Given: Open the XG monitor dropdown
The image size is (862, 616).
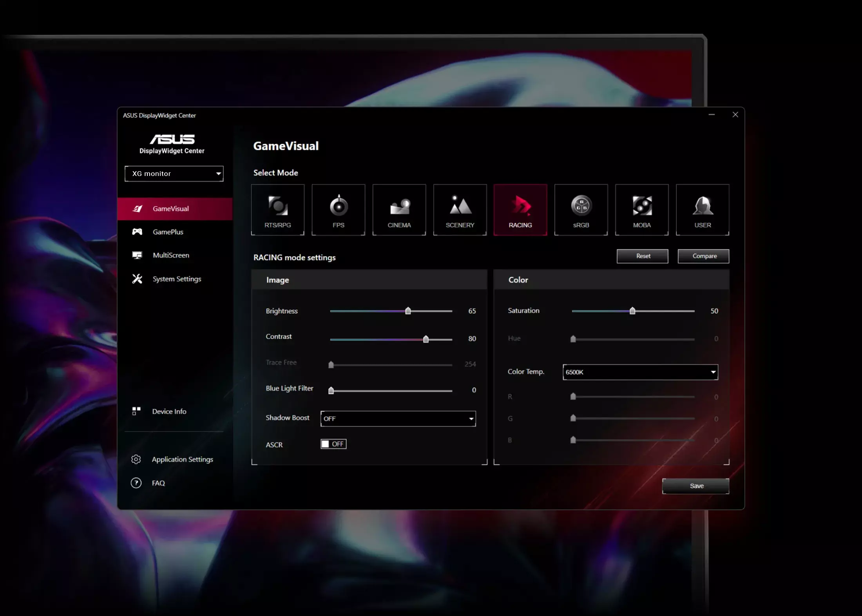Looking at the screenshot, I should pyautogui.click(x=174, y=174).
